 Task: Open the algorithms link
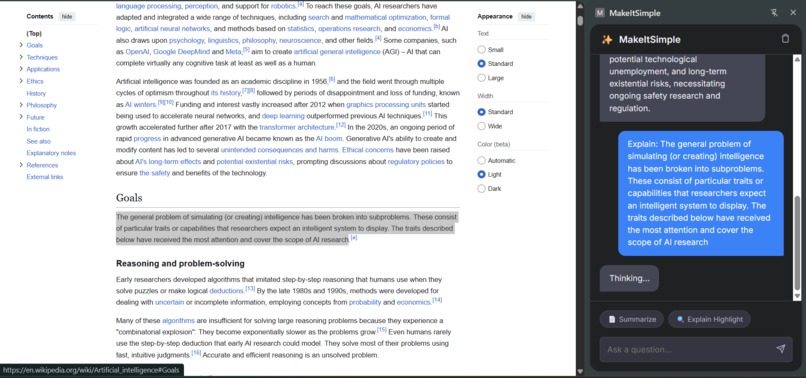click(x=178, y=321)
